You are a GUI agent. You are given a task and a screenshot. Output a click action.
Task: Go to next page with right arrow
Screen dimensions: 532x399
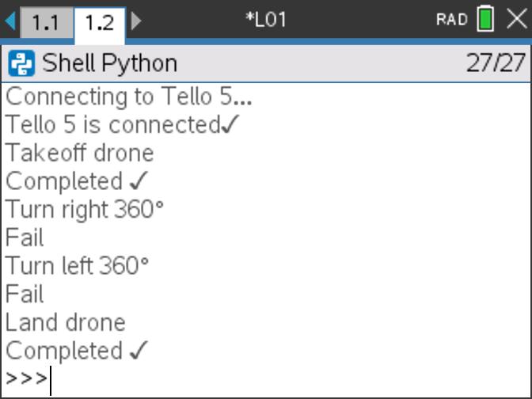136,21
